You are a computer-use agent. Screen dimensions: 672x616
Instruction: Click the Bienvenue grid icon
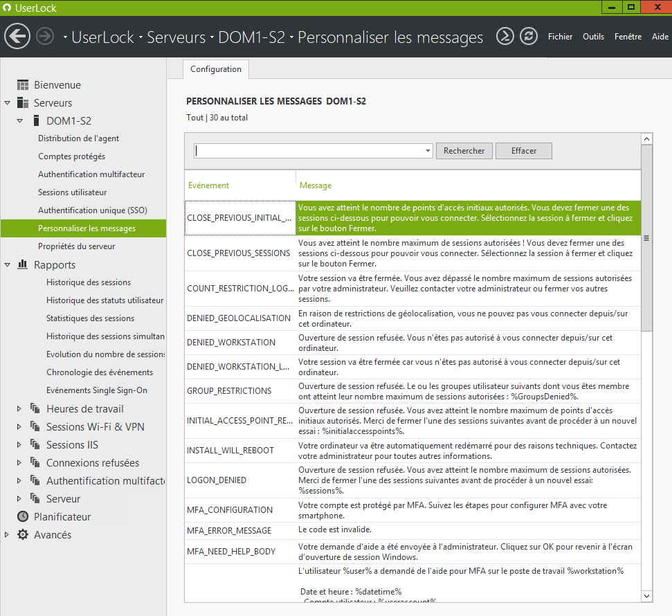23,85
